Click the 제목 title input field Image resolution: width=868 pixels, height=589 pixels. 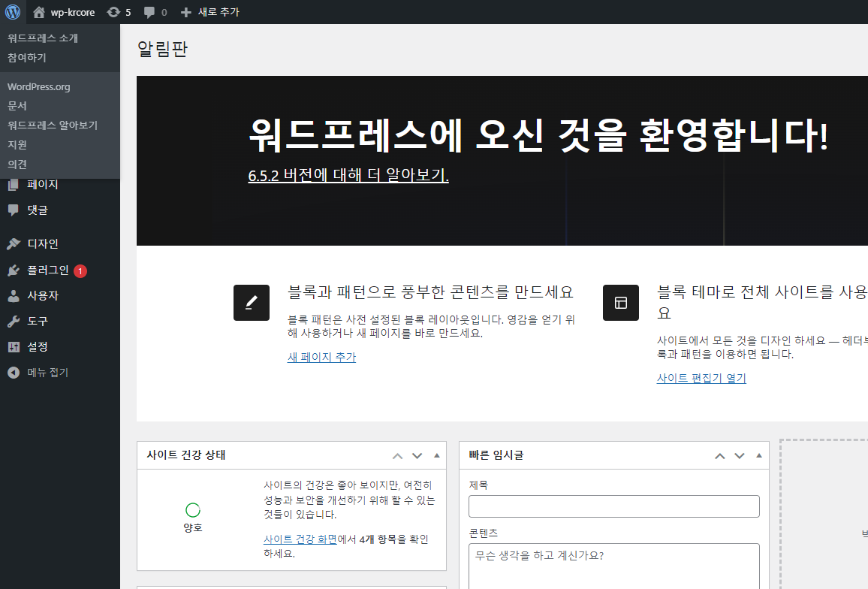coord(614,506)
